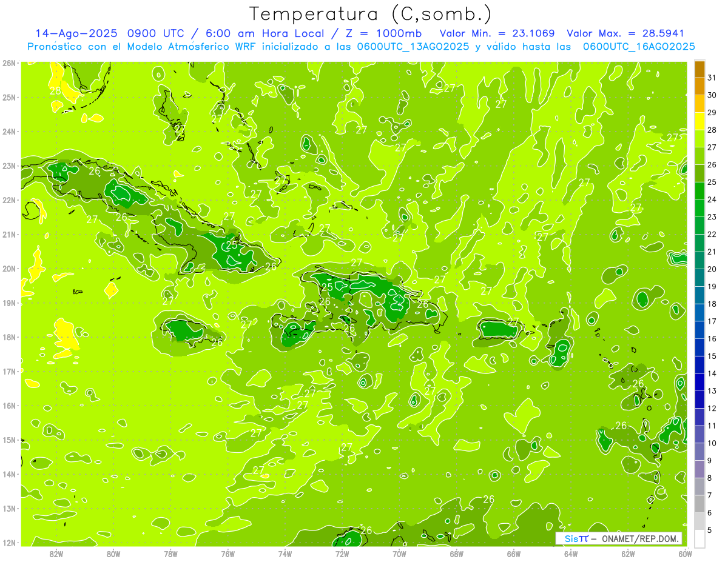The image size is (728, 562).
Task: Click the orange legend swatch between 30 and 31
Action: tap(699, 87)
